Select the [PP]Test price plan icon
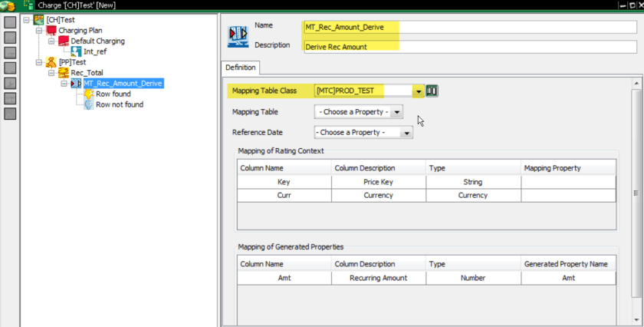The image size is (644, 327). click(x=51, y=62)
